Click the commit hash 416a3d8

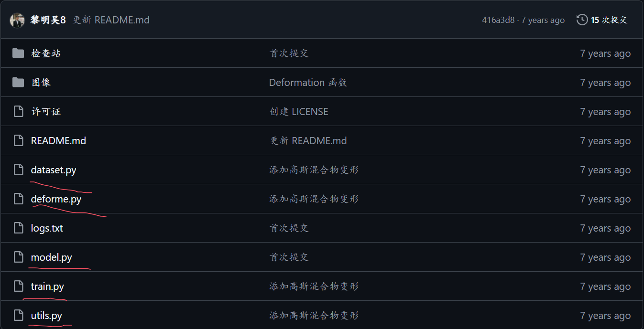click(x=497, y=20)
